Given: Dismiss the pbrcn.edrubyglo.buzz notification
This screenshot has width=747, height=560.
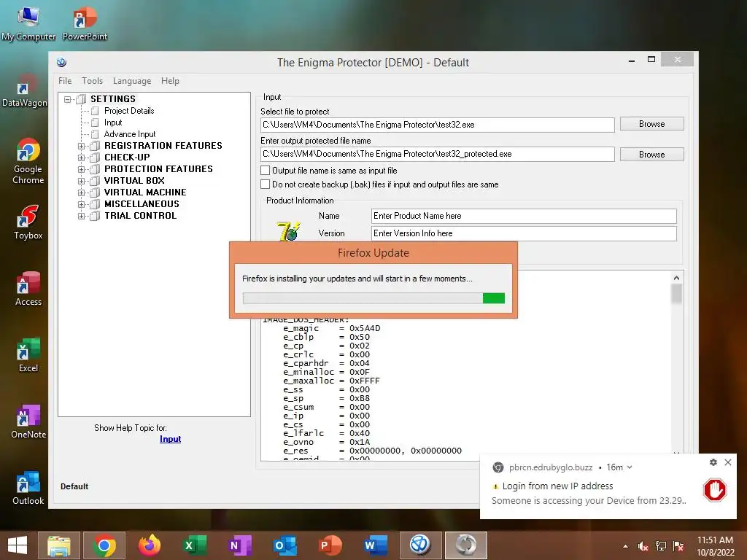Looking at the screenshot, I should tap(728, 462).
